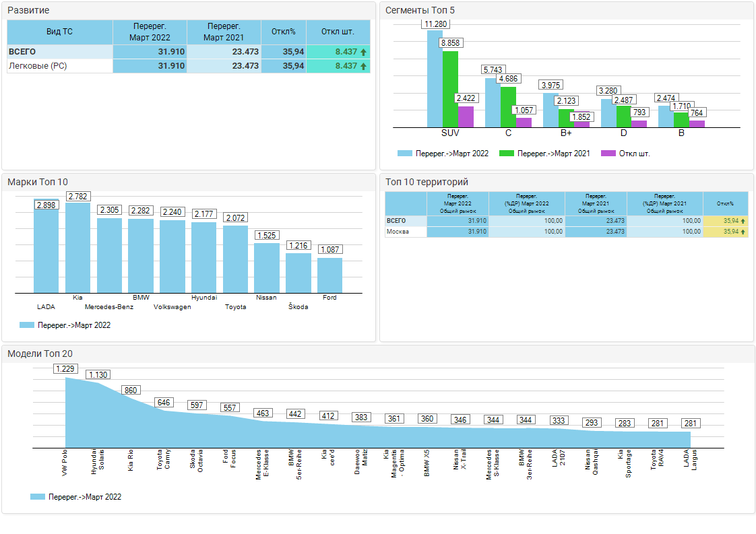Click the LADA bar in brands chart
This screenshot has width=756, height=534.
pyautogui.click(x=46, y=249)
